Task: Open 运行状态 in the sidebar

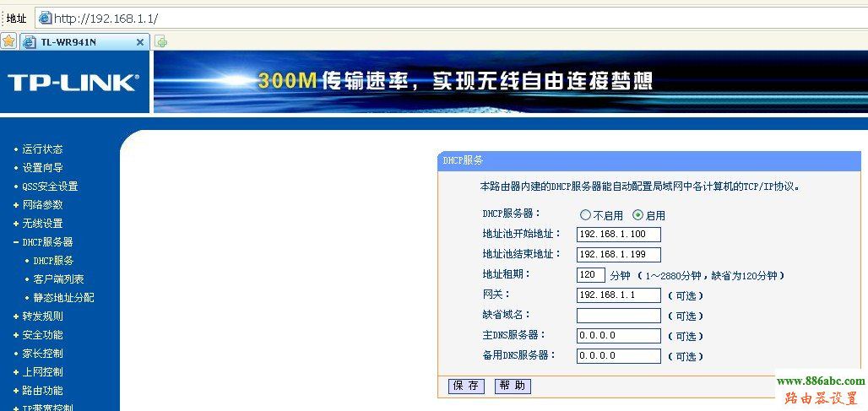Action: tap(42, 149)
